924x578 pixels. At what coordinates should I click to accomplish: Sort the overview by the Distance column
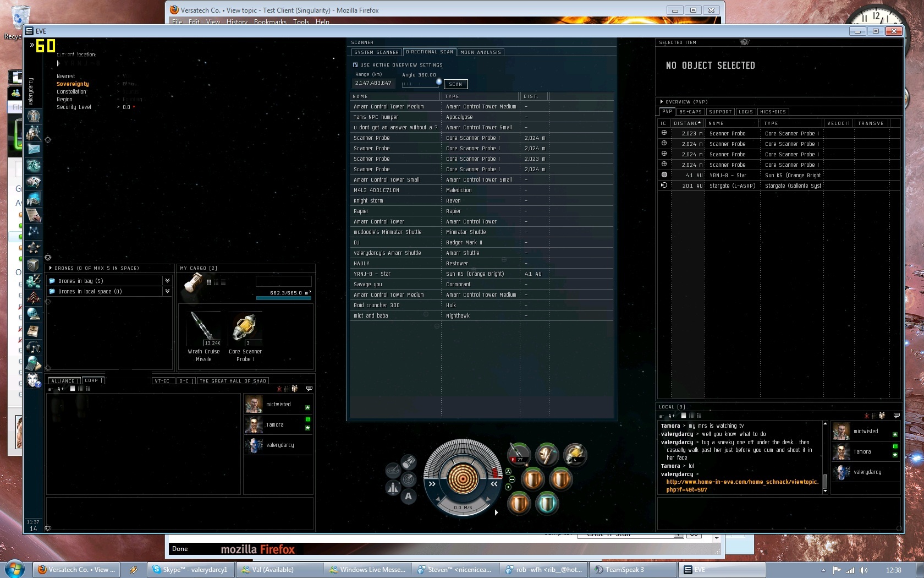[687, 123]
